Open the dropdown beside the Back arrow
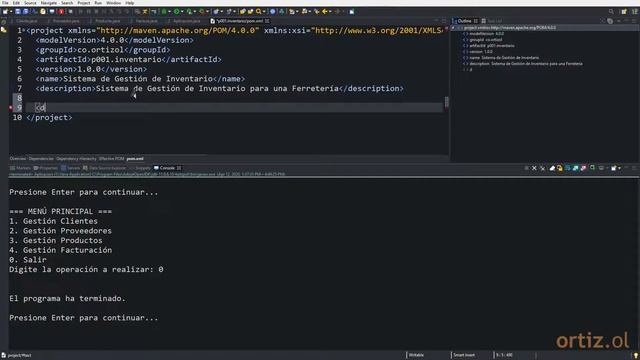This screenshot has width=640, height=360. coord(330,11)
